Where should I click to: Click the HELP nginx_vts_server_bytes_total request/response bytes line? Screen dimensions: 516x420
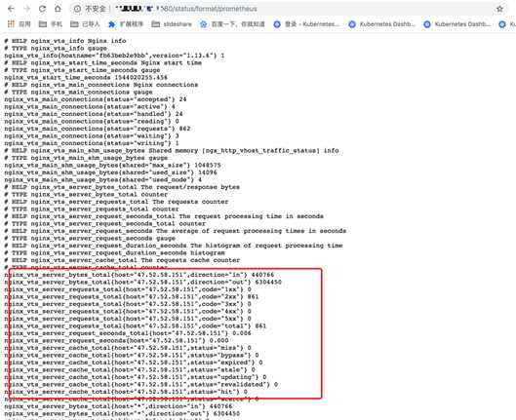(122, 187)
